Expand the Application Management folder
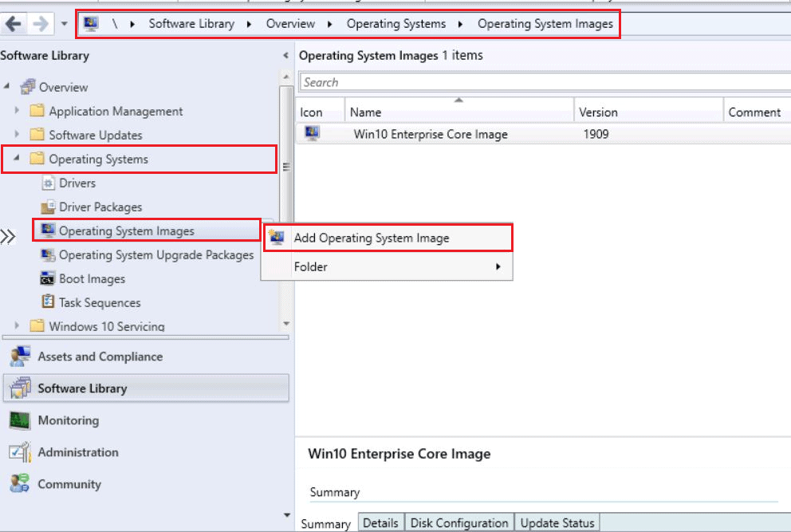The width and height of the screenshot is (791, 532). 17,110
